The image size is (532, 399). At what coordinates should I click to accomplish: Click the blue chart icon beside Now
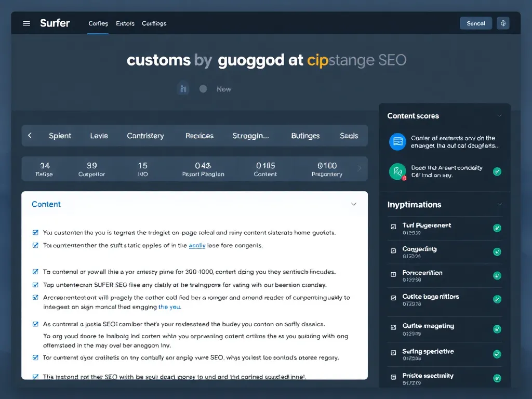(183, 89)
